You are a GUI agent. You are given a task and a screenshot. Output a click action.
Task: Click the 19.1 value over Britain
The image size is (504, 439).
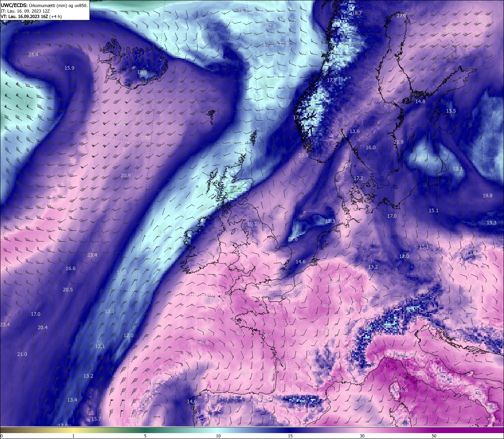point(252,224)
